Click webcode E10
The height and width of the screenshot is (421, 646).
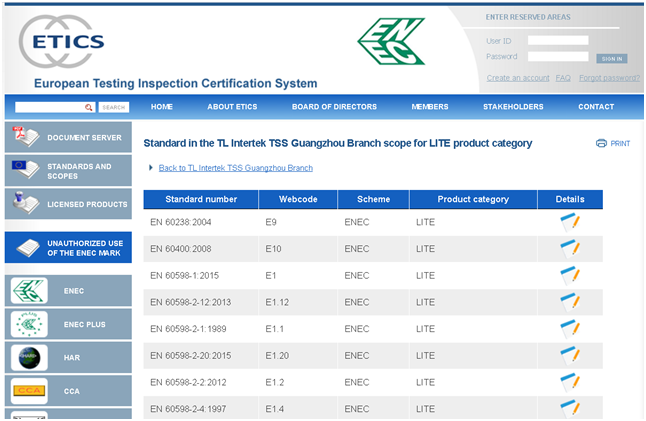273,249
